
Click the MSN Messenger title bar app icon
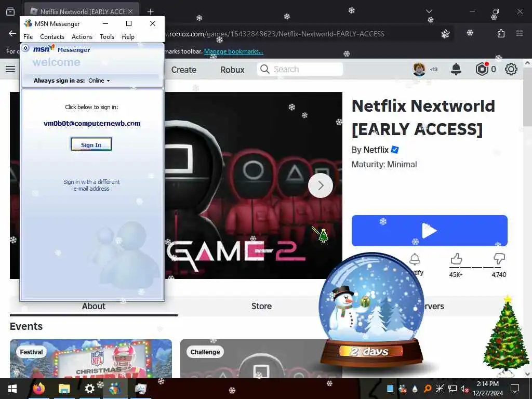pos(28,23)
